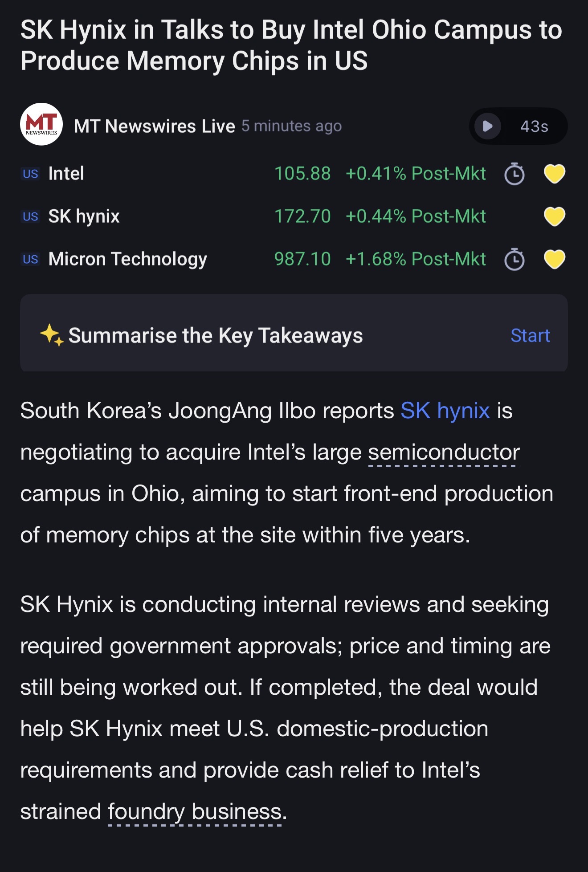Tap the underlined semiconductor term

pos(444,452)
